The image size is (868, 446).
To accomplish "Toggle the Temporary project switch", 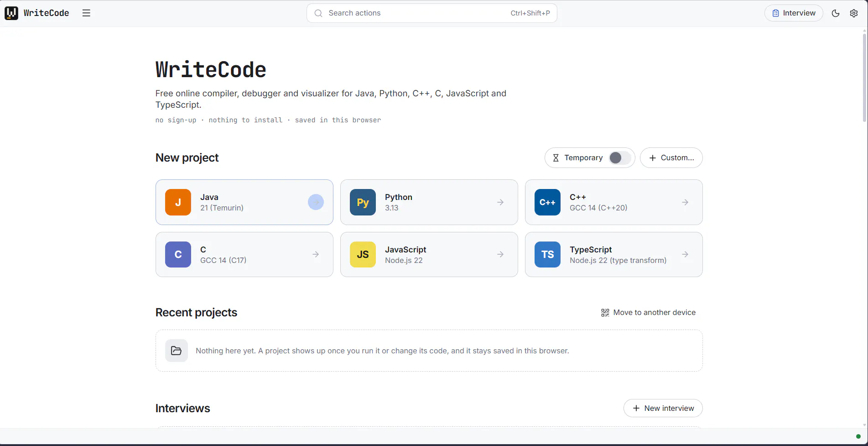I will tap(619, 158).
